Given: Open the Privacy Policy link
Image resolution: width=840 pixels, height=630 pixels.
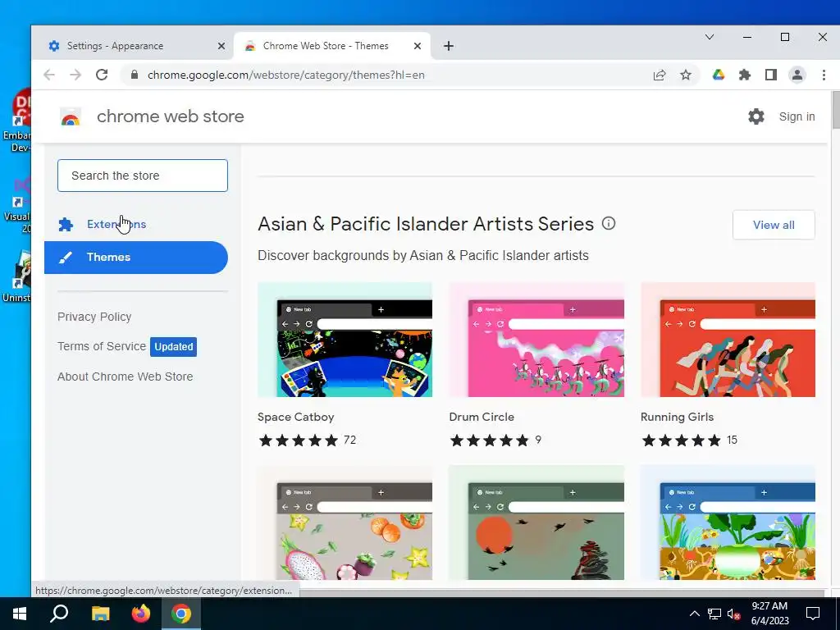Looking at the screenshot, I should pos(94,317).
